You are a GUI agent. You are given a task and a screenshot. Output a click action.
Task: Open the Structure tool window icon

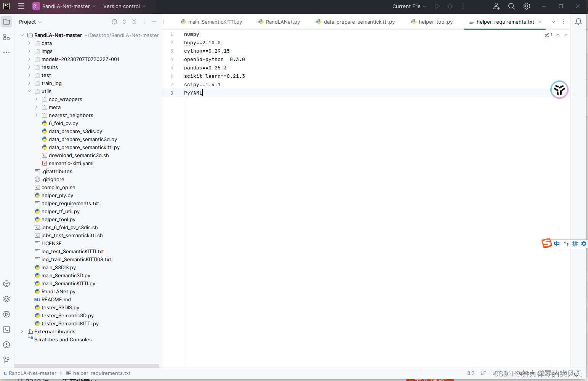(6, 37)
